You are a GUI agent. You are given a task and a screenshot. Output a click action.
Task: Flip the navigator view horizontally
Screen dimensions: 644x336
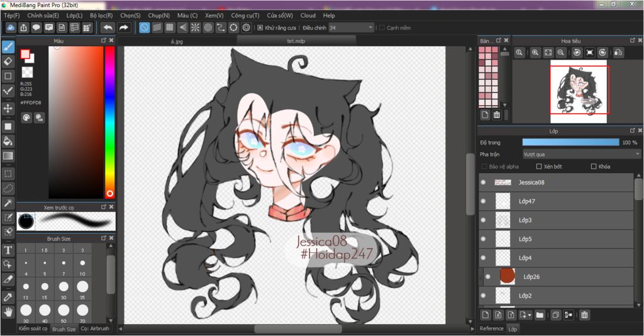tap(618, 53)
